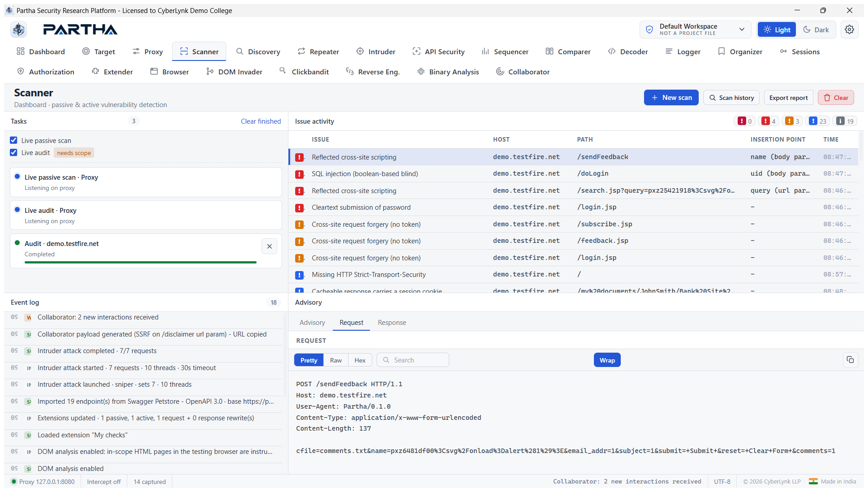Click the Dashboard grid icon
The height and width of the screenshot is (492, 868).
[x=21, y=52]
